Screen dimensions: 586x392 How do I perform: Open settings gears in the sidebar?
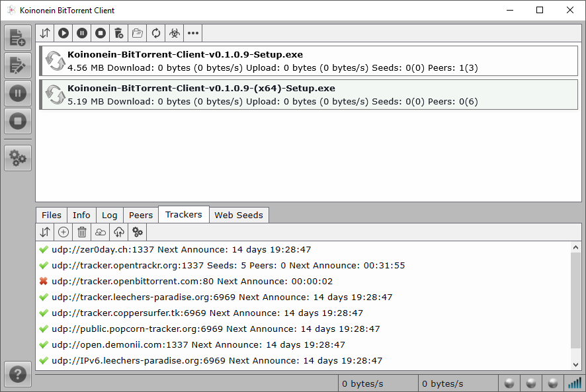18,158
